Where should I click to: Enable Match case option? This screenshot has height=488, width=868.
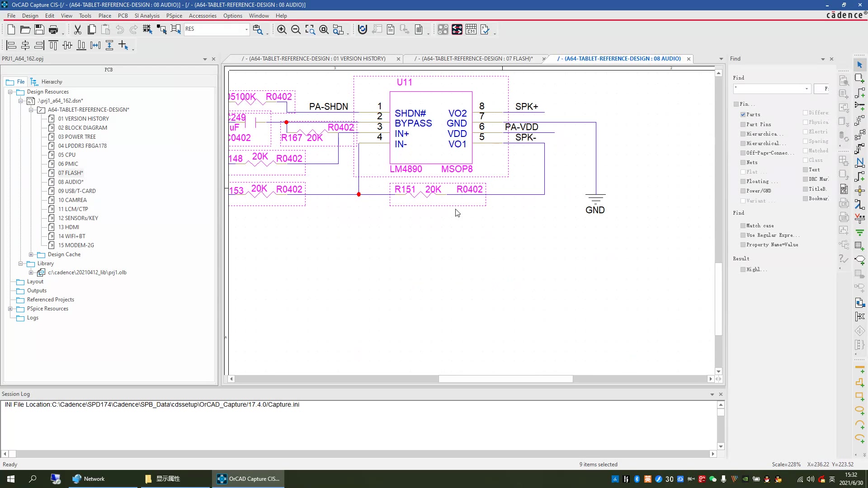[743, 225]
